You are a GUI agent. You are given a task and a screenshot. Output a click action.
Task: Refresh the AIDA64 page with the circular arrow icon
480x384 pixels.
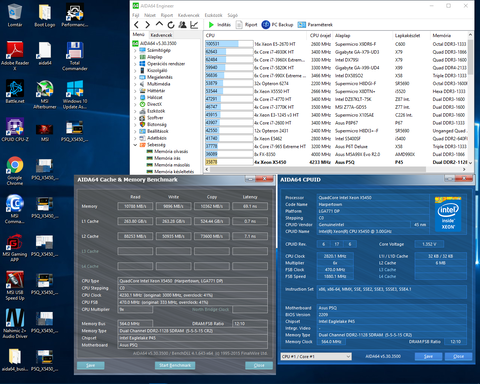[171, 25]
